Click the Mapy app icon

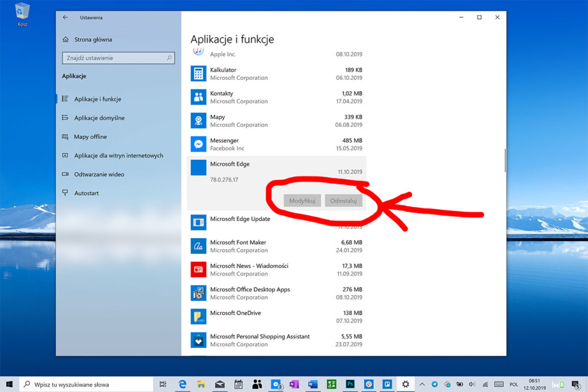pos(198,120)
